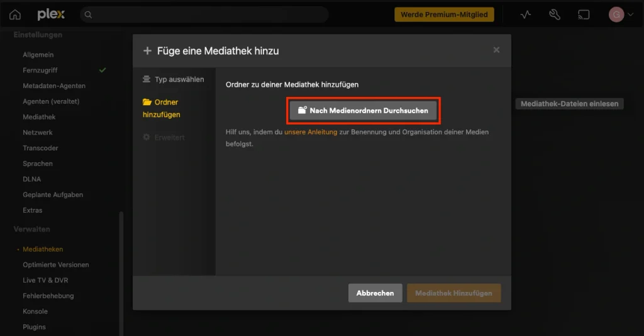
Task: Open Fernzugriff settings
Action: pos(40,70)
